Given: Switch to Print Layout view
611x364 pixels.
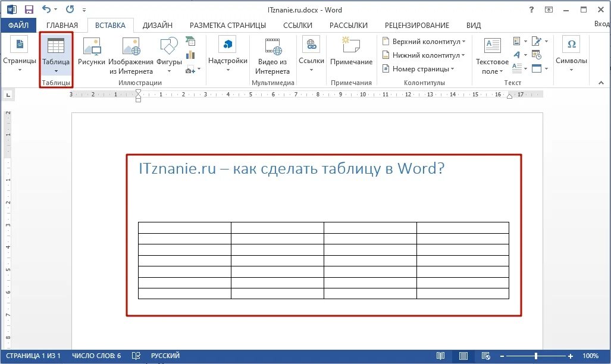Looking at the screenshot, I should pos(463,356).
